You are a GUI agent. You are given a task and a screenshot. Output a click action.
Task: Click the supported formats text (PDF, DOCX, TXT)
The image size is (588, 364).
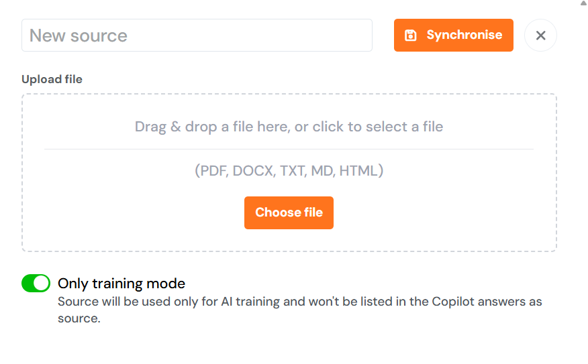289,171
